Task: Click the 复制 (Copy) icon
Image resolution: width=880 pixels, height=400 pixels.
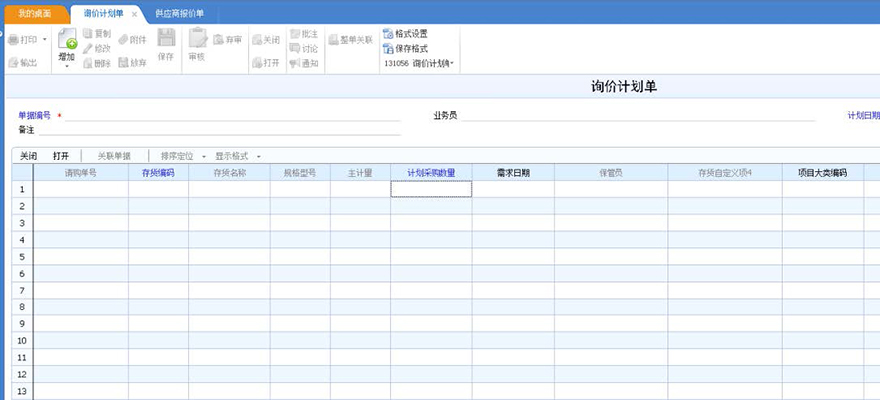Action: coord(88,34)
